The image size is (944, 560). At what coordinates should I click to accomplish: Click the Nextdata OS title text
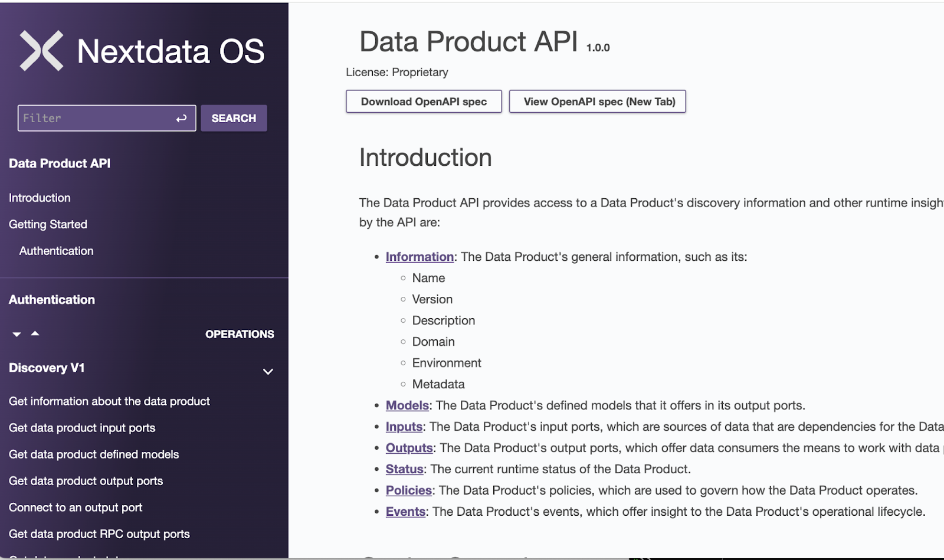171,51
